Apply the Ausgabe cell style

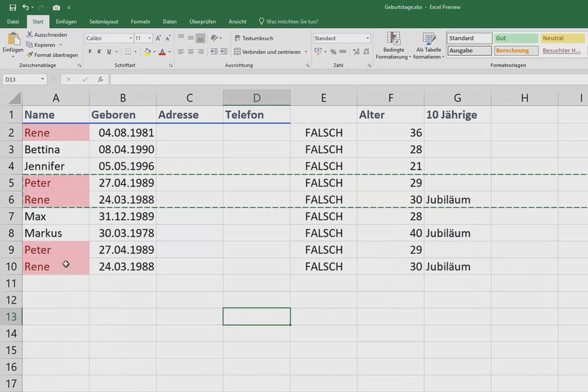point(469,50)
